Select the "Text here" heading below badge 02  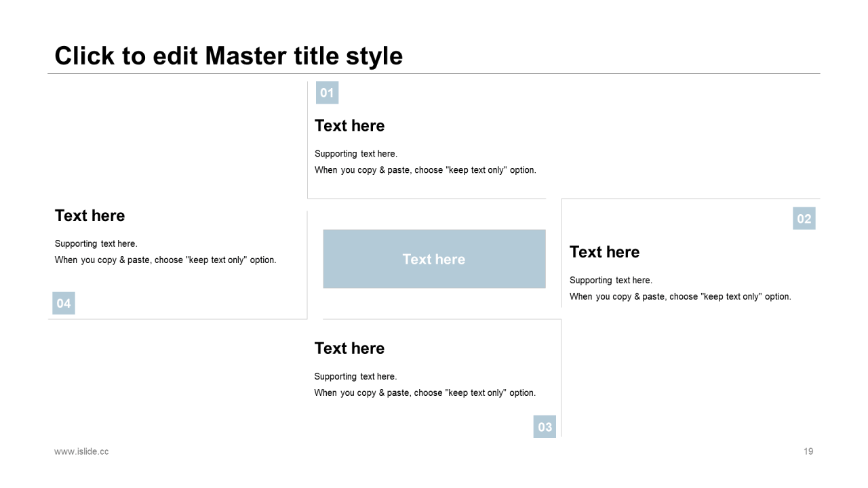604,252
